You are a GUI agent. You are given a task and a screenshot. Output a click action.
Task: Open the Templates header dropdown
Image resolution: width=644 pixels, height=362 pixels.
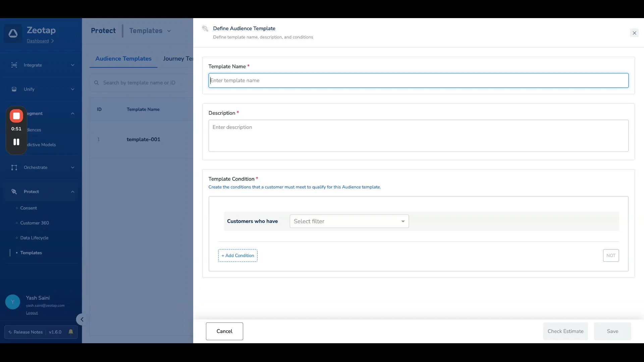tap(169, 31)
